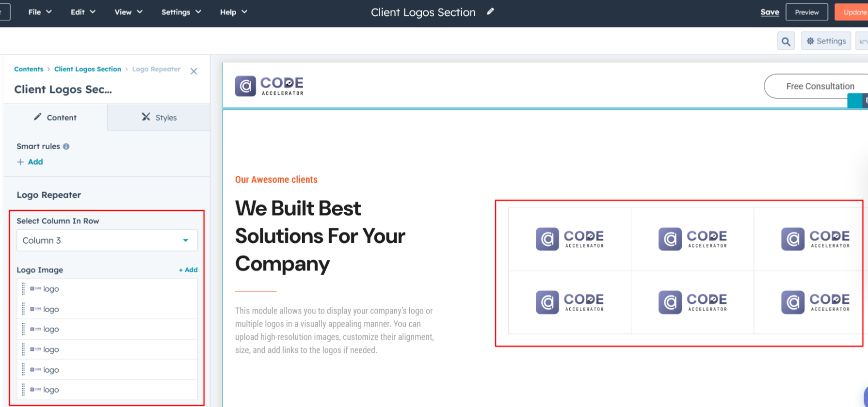Select the Content tab

point(55,117)
